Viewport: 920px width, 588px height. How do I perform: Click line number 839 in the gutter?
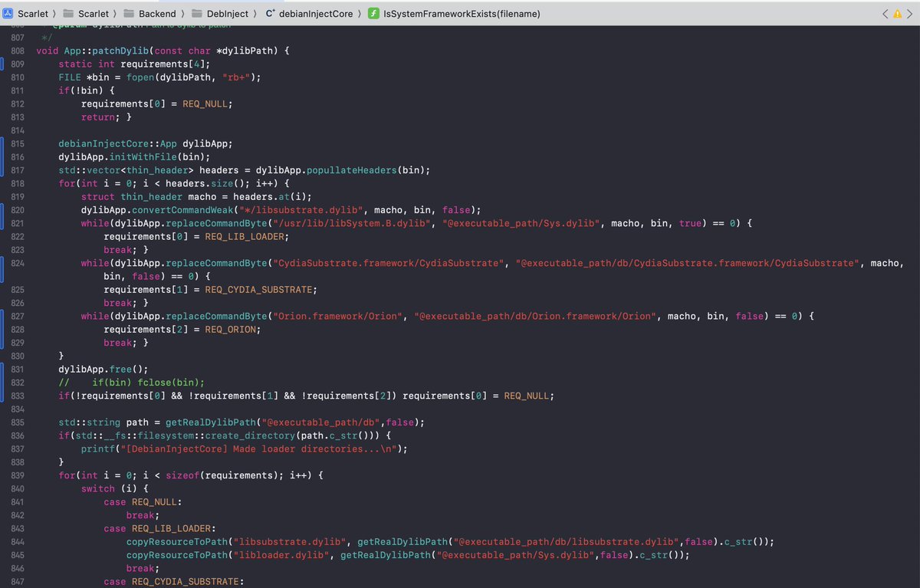(x=17, y=475)
